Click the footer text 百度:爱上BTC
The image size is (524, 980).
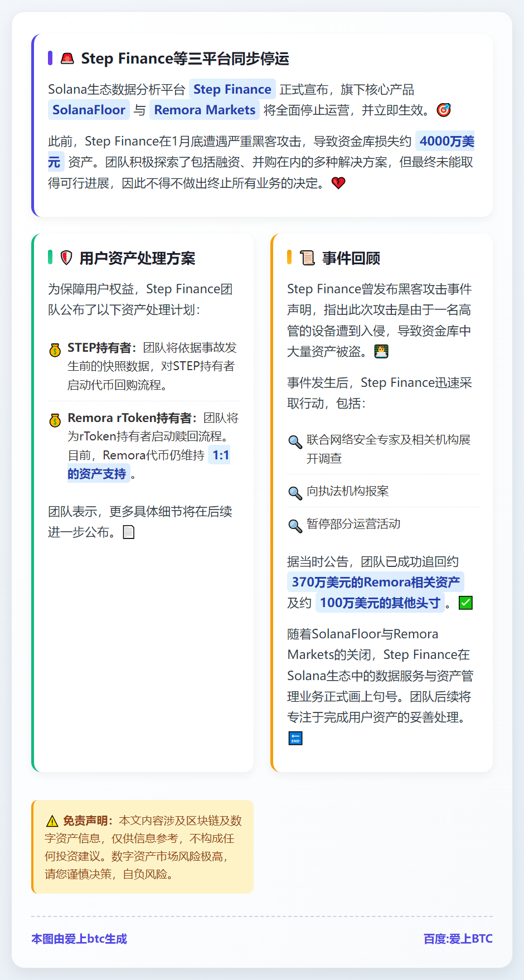pos(458,939)
